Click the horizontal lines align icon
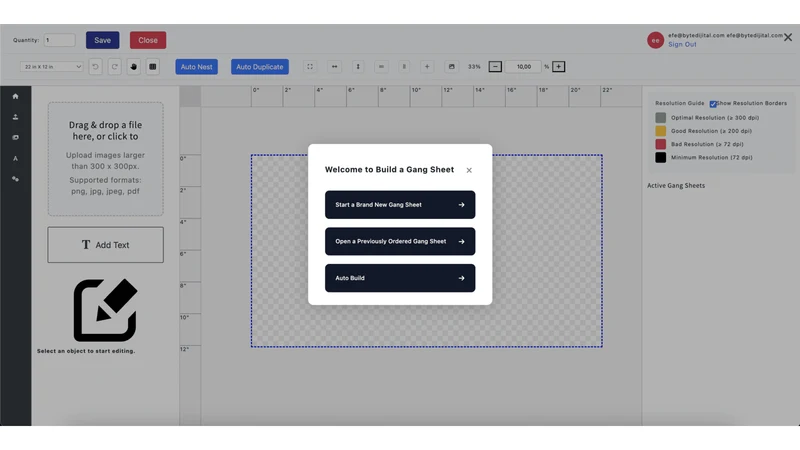 (381, 67)
